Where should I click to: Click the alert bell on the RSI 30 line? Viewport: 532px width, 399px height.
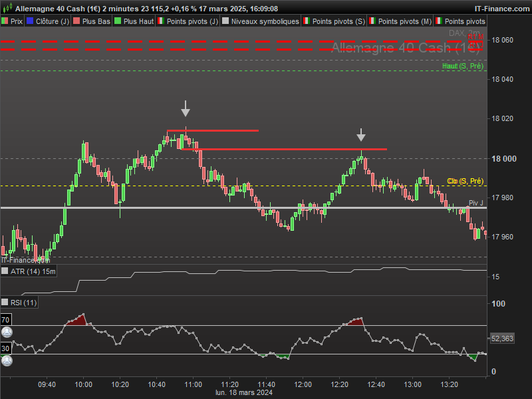[7, 360]
